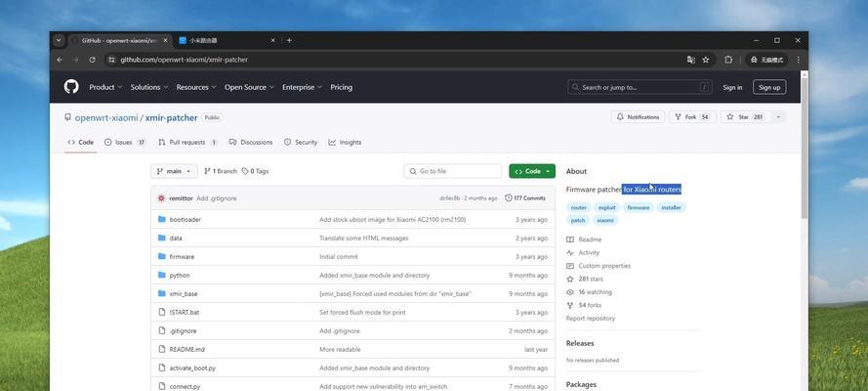This screenshot has height=391, width=868.
Task: Expand the Enterprise menu
Action: tap(303, 87)
